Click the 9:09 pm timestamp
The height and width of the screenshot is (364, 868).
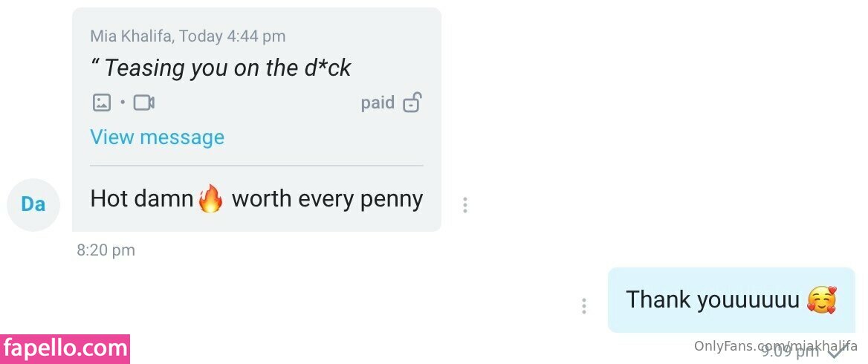tap(790, 351)
